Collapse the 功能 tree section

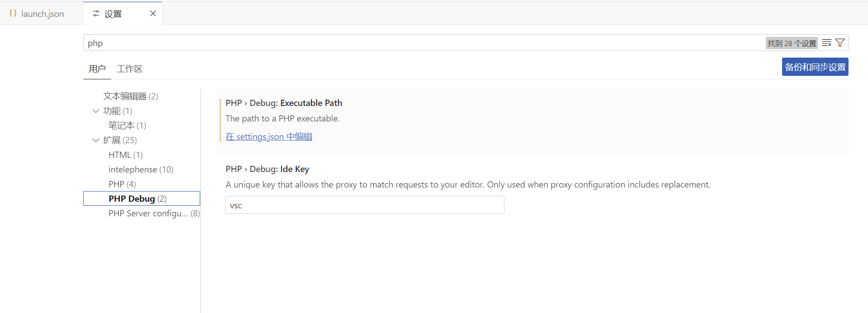(x=96, y=111)
